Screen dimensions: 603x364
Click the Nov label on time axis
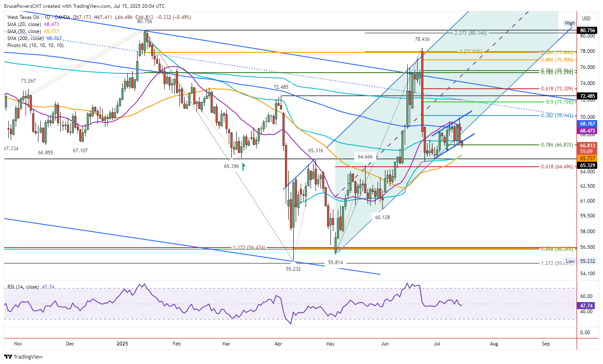pos(18,343)
